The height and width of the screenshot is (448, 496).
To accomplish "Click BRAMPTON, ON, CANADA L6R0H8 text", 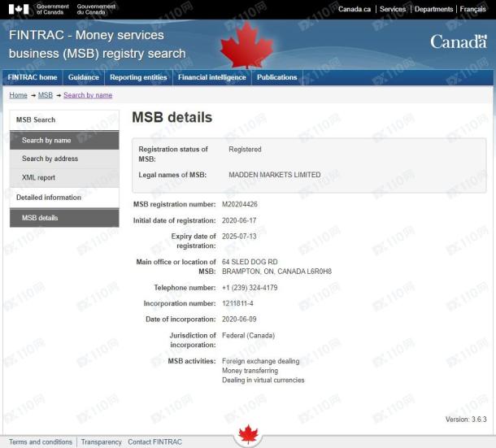I will click(x=276, y=272).
